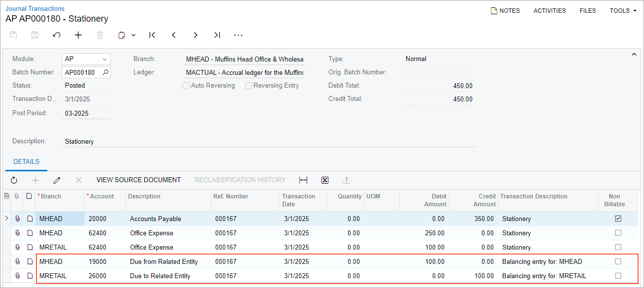This screenshot has height=288, width=644.
Task: Click the Fit to Screen column icon
Action: click(x=303, y=180)
